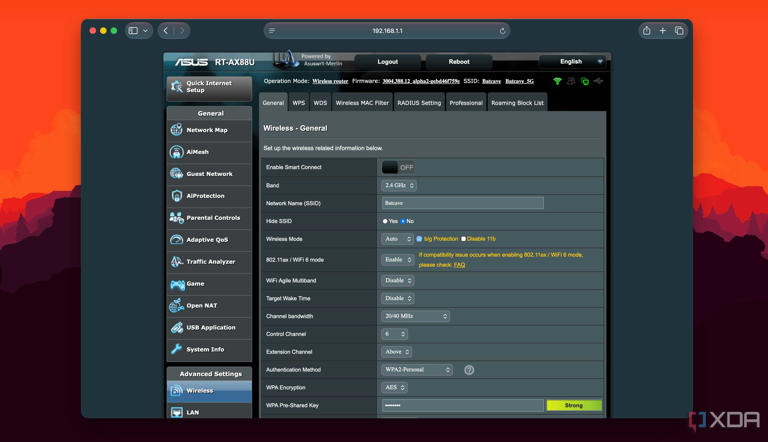Toggle b/g Protection checkbox
The image size is (768, 442).
[419, 239]
